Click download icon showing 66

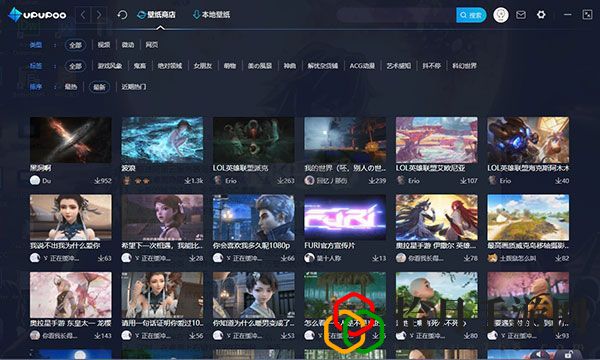point(284,258)
